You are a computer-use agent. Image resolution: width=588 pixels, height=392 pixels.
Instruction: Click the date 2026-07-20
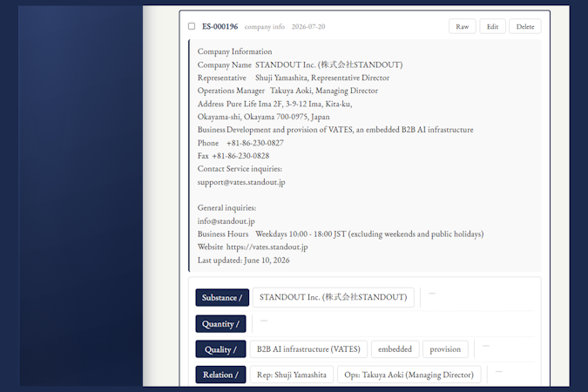[308, 27]
